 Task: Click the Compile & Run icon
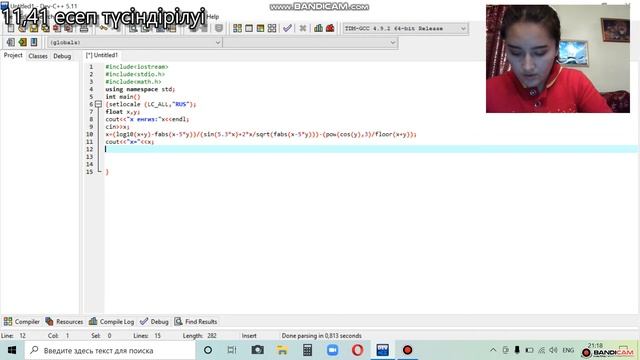pos(260,28)
